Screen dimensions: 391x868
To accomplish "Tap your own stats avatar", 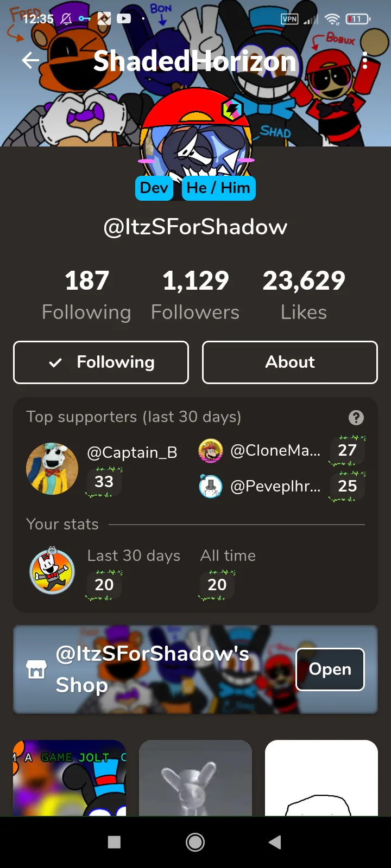I will (52, 571).
